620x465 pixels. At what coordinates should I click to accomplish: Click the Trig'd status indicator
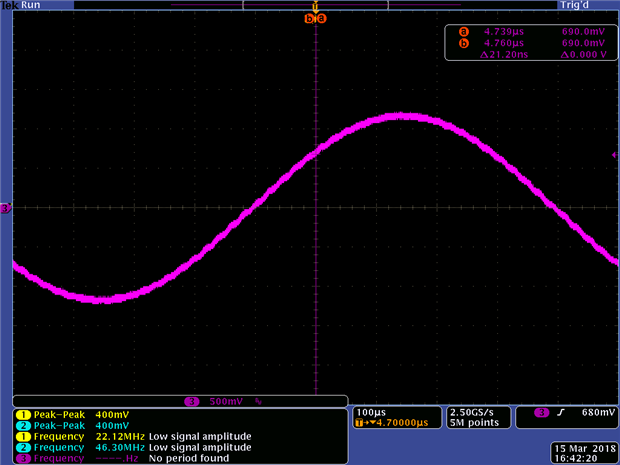574,5
